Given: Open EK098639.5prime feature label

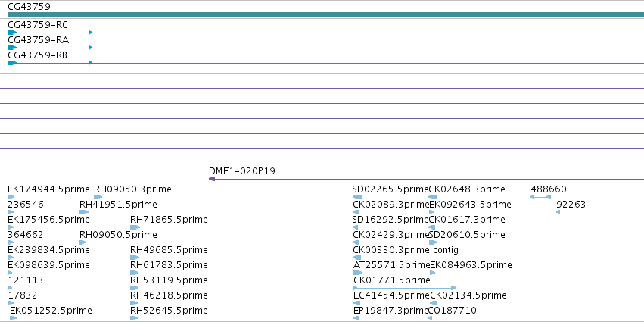Looking at the screenshot, I should (48, 265).
